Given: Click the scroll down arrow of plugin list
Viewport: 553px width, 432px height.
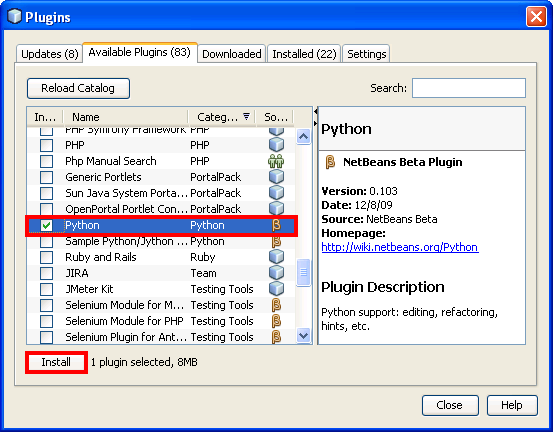Looking at the screenshot, I should coord(303,335).
